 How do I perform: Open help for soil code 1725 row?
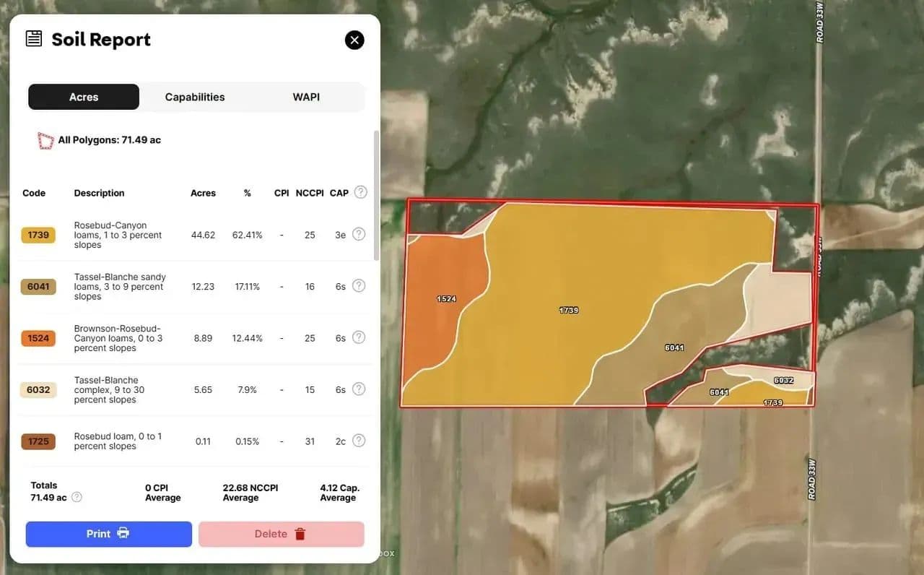(359, 441)
